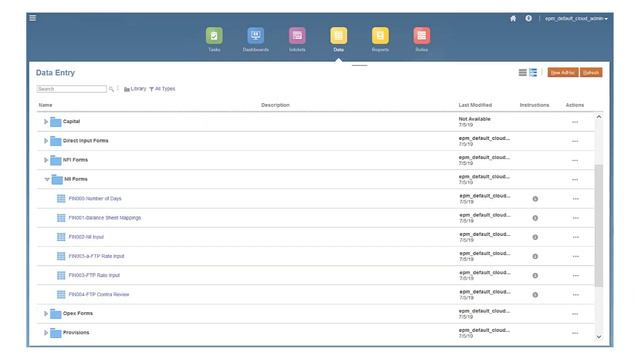Click 'Not Available' in the Capital row
Image resolution: width=640 pixels, height=360 pixels.
[x=474, y=119]
